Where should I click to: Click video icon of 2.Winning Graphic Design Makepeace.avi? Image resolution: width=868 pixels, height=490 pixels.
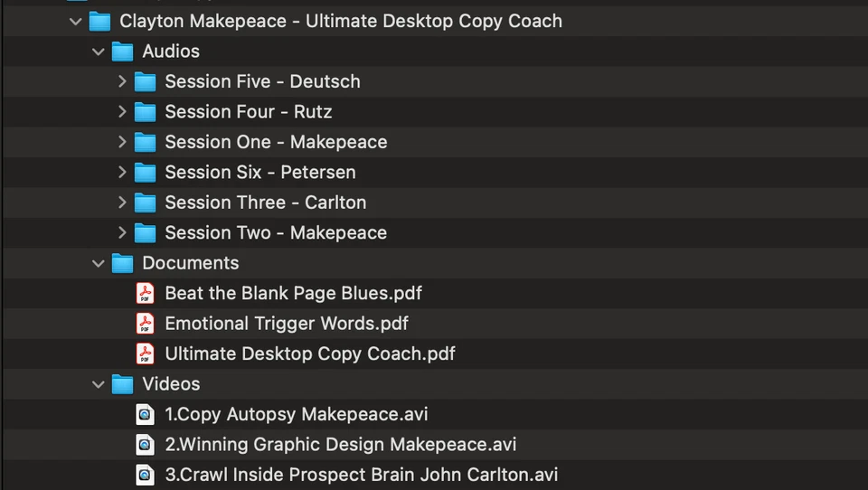[145, 445]
